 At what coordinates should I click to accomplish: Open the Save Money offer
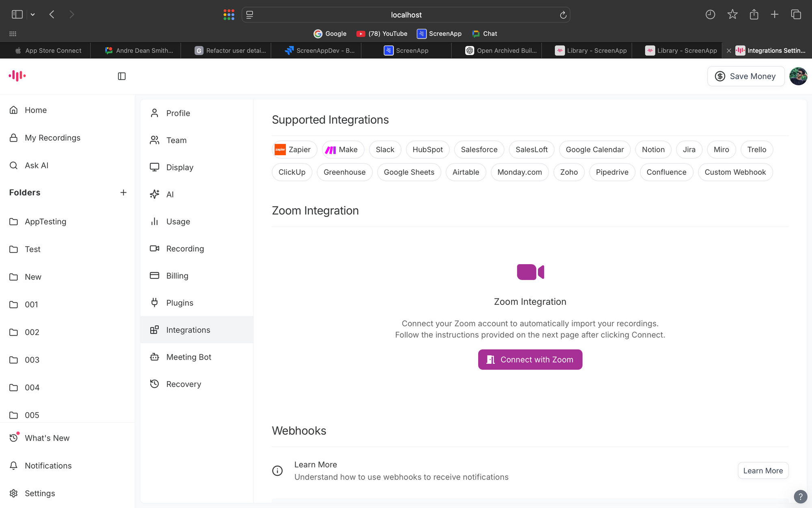pyautogui.click(x=745, y=76)
